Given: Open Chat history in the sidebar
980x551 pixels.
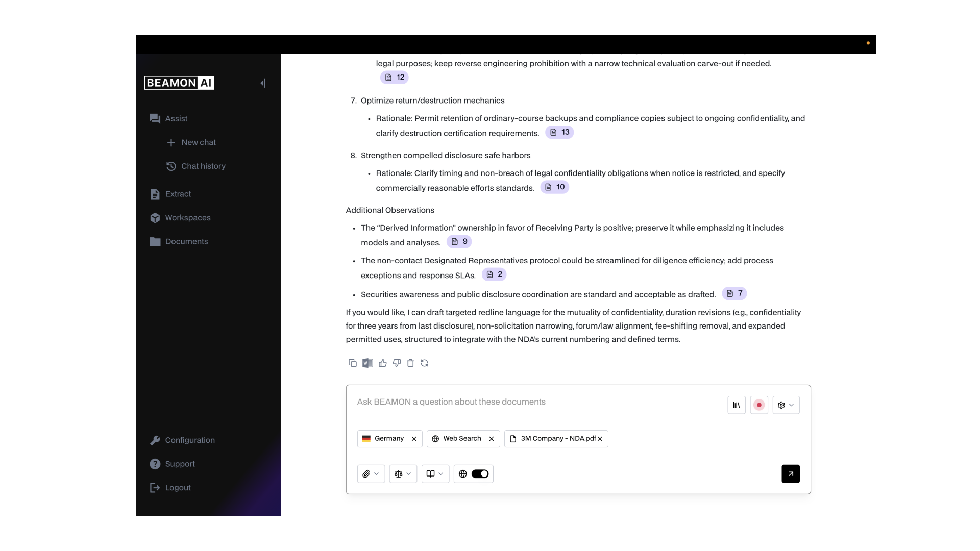Looking at the screenshot, I should click(203, 166).
